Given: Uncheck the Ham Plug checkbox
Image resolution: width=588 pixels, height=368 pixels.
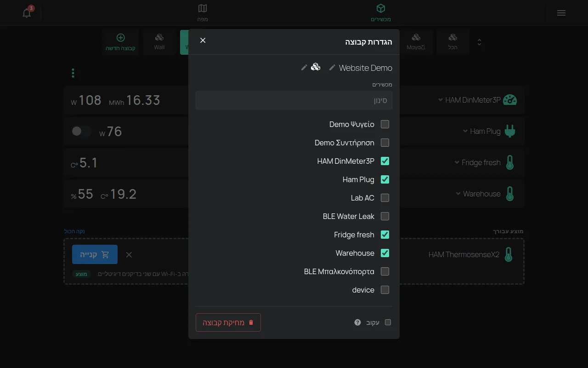Looking at the screenshot, I should tap(385, 179).
